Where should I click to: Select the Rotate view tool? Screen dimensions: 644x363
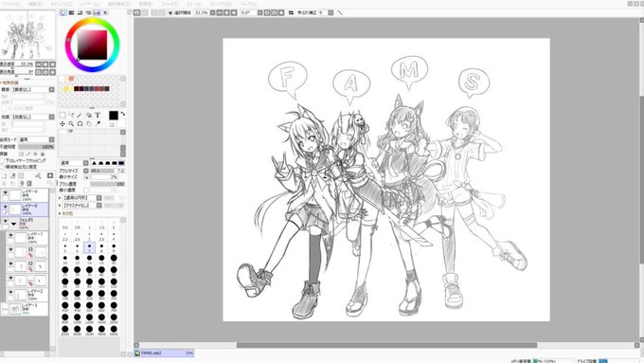(x=80, y=124)
